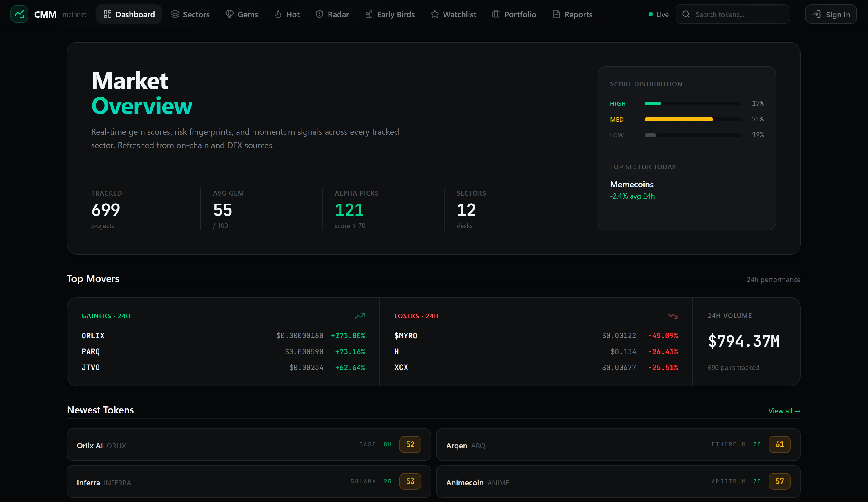Click the HIGH score distribution bar

pyautogui.click(x=693, y=103)
